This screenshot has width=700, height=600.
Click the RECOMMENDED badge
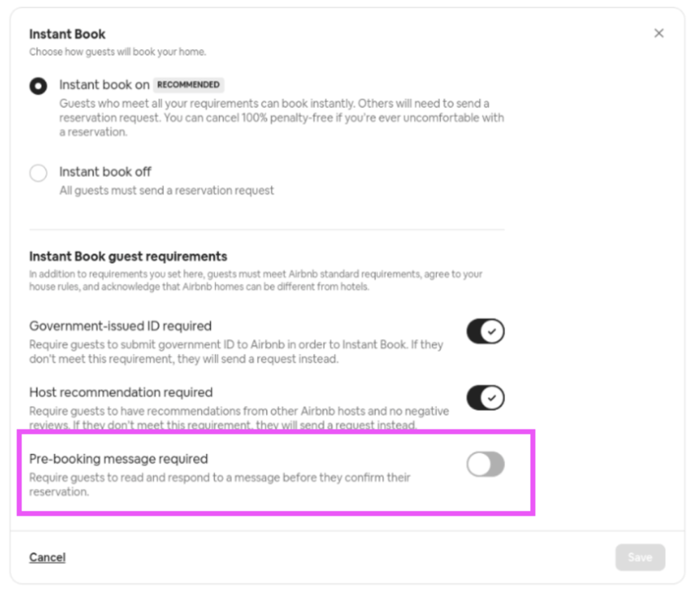tap(188, 85)
